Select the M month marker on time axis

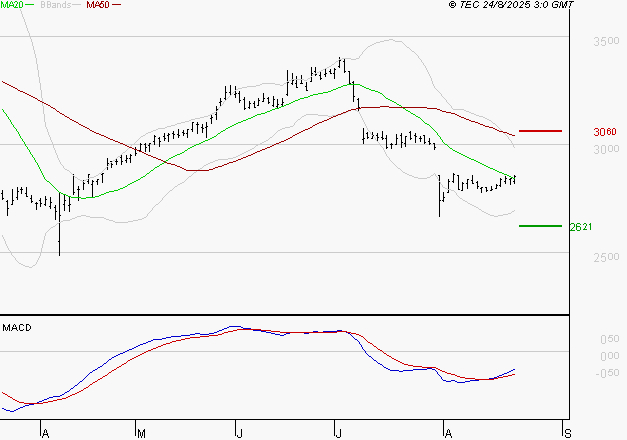tap(141, 432)
